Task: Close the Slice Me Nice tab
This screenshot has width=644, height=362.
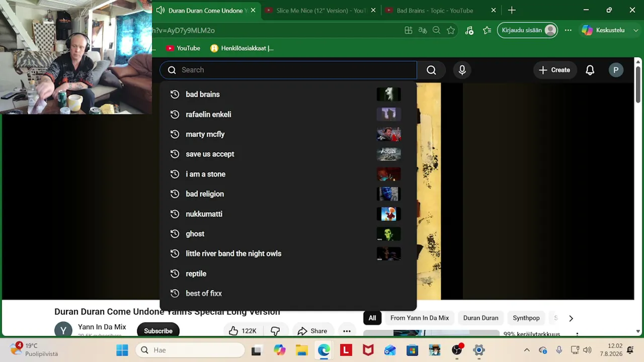Action: (x=373, y=11)
